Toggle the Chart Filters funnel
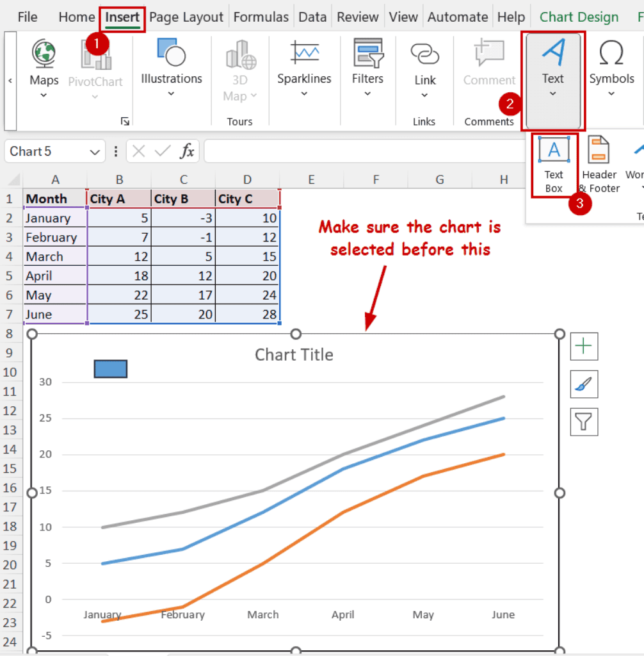 pyautogui.click(x=583, y=422)
